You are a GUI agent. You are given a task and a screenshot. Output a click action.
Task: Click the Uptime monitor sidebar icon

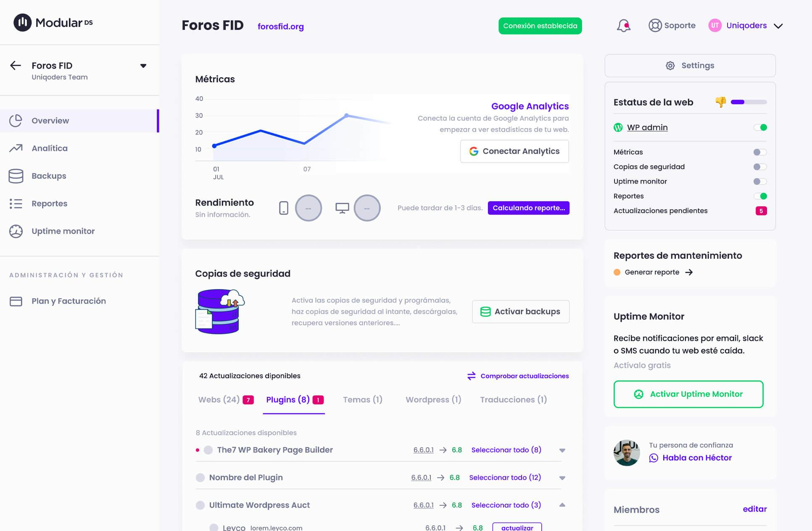[16, 231]
